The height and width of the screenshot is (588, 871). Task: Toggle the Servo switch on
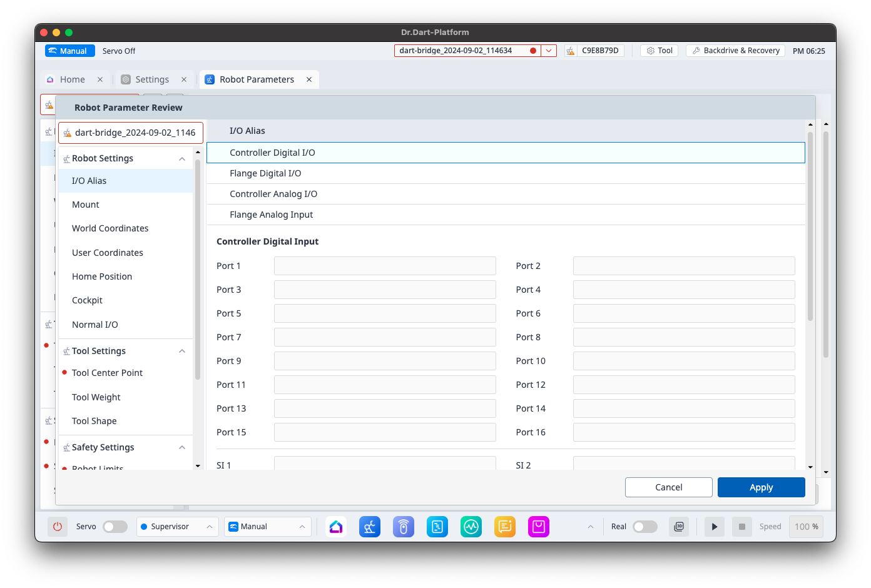pos(115,527)
